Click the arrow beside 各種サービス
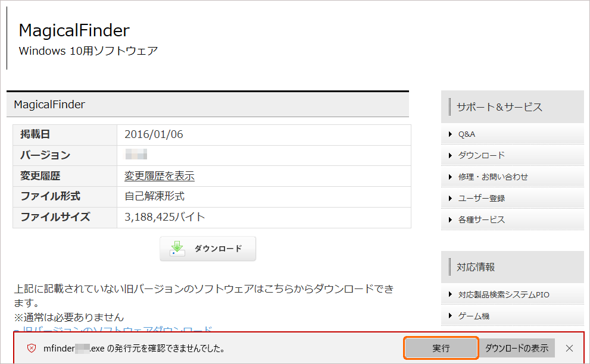 451,219
